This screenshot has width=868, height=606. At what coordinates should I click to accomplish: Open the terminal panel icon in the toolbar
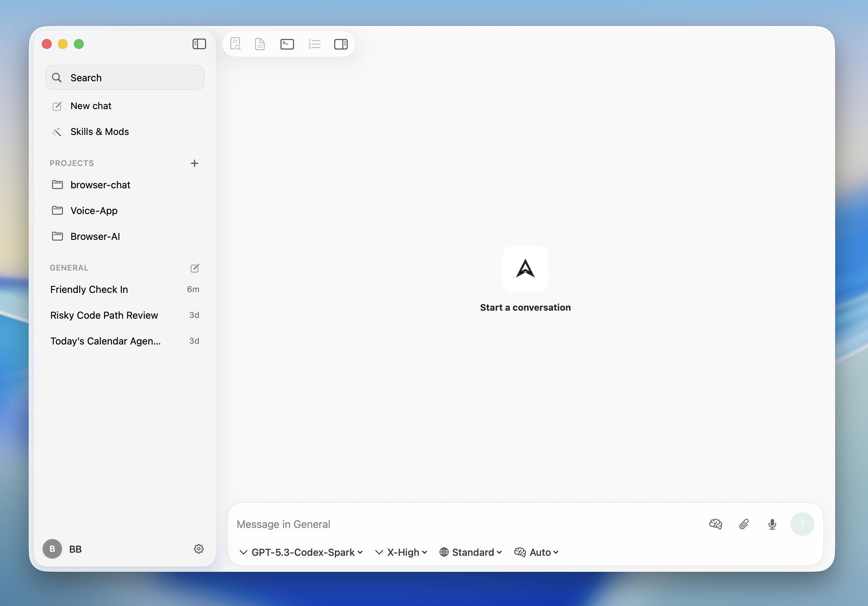tap(287, 44)
